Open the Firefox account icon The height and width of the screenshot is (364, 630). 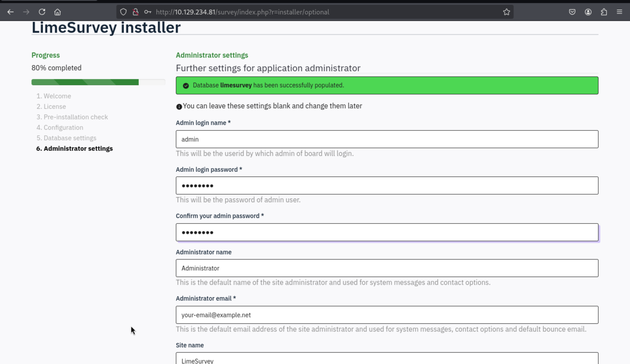(588, 12)
